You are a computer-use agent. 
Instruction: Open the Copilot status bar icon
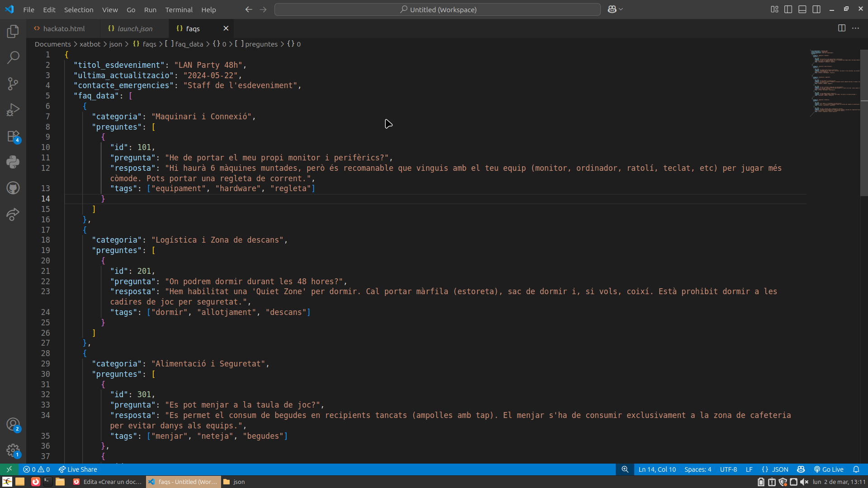click(x=800, y=469)
